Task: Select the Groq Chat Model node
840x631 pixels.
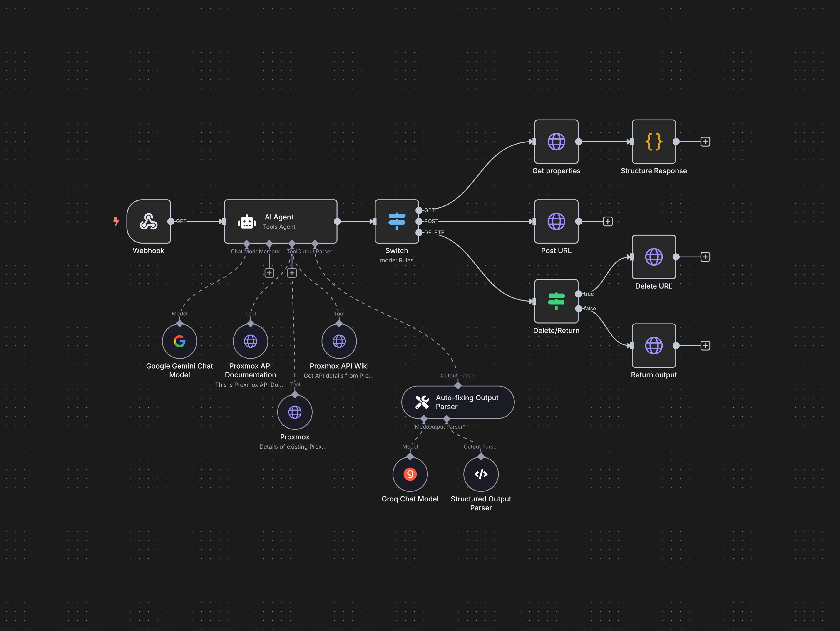Action: tap(410, 474)
